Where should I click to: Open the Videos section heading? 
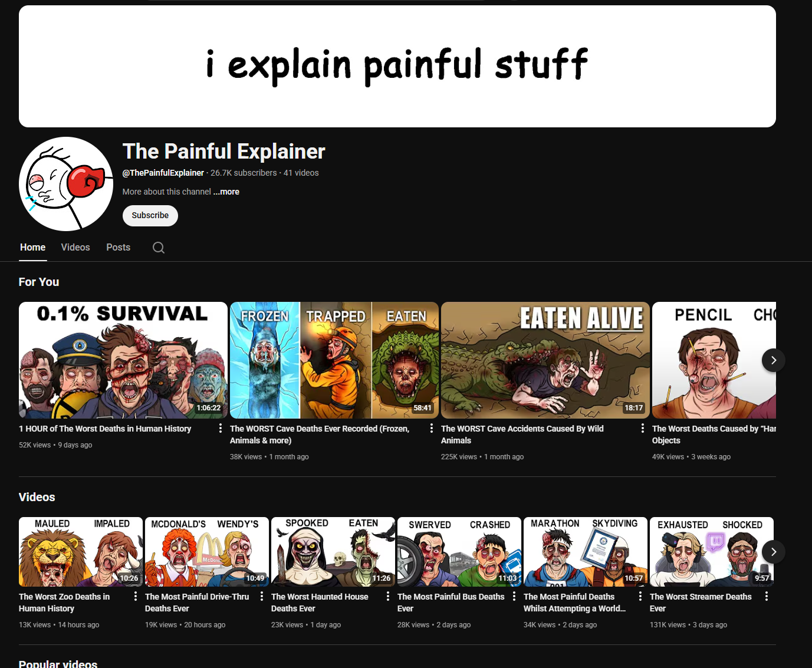(37, 497)
